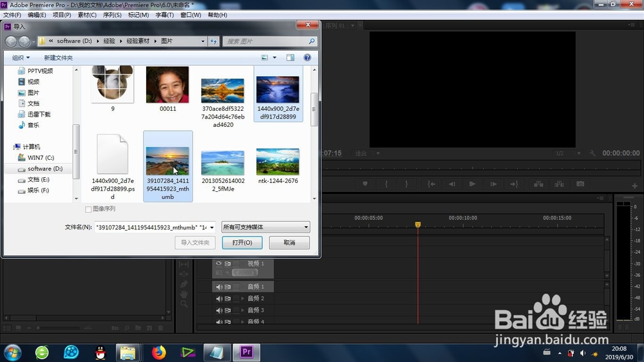
Task: Open 字幕(T) menu
Action: [x=164, y=15]
